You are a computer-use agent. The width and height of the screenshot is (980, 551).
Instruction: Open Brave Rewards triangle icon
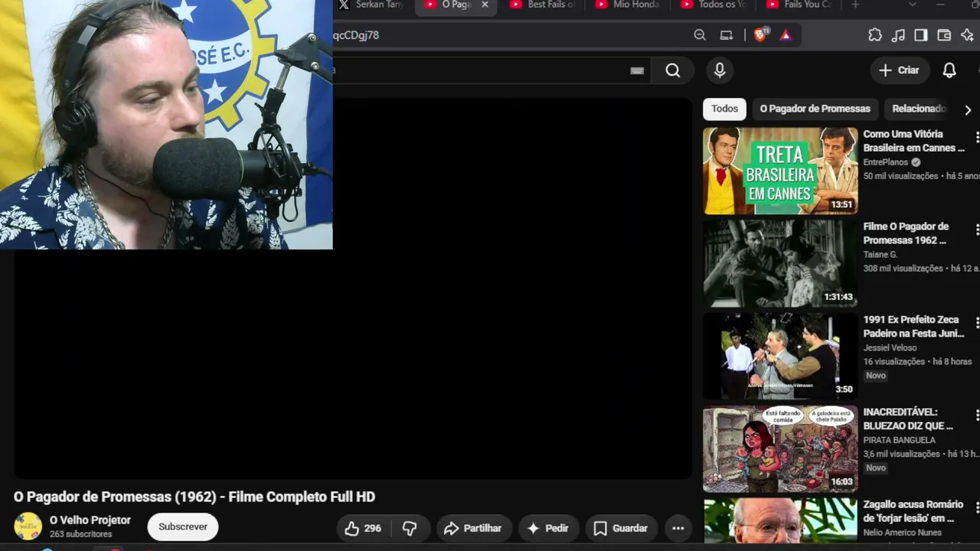click(x=786, y=35)
